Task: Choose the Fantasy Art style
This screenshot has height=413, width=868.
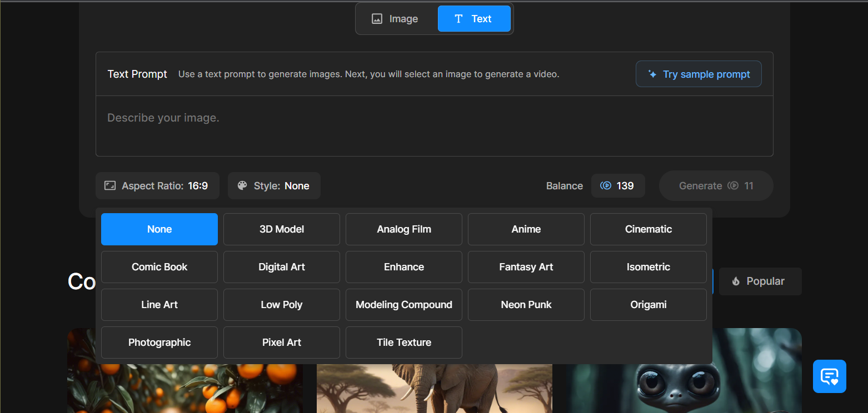Action: tap(526, 267)
